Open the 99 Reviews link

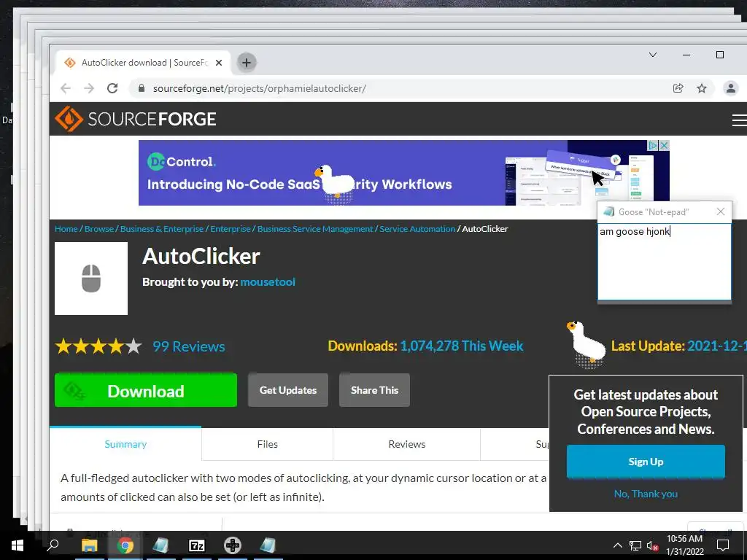coord(189,346)
